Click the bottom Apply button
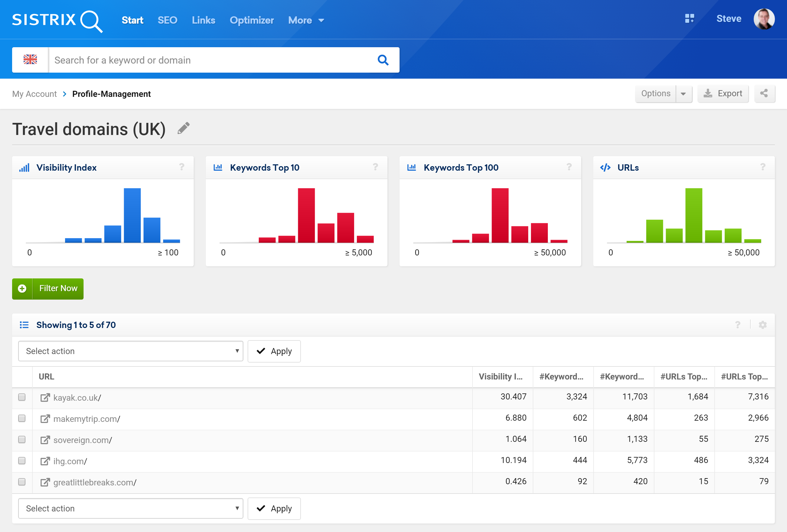Viewport: 787px width, 532px height. (274, 508)
